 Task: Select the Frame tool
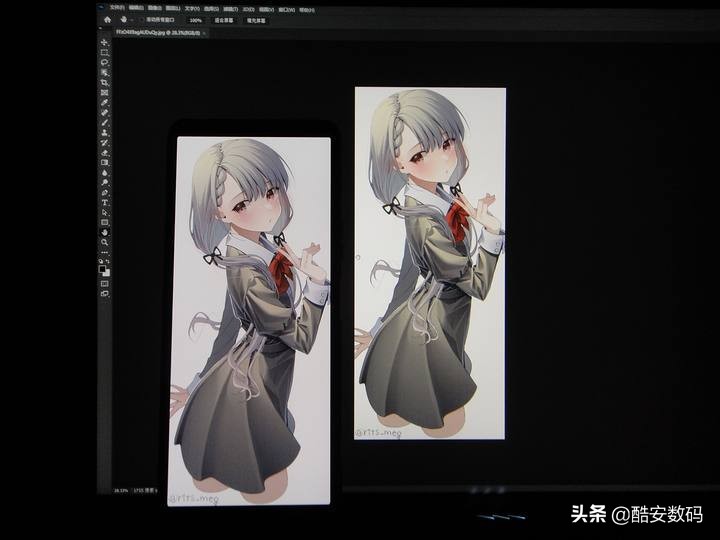[x=104, y=93]
